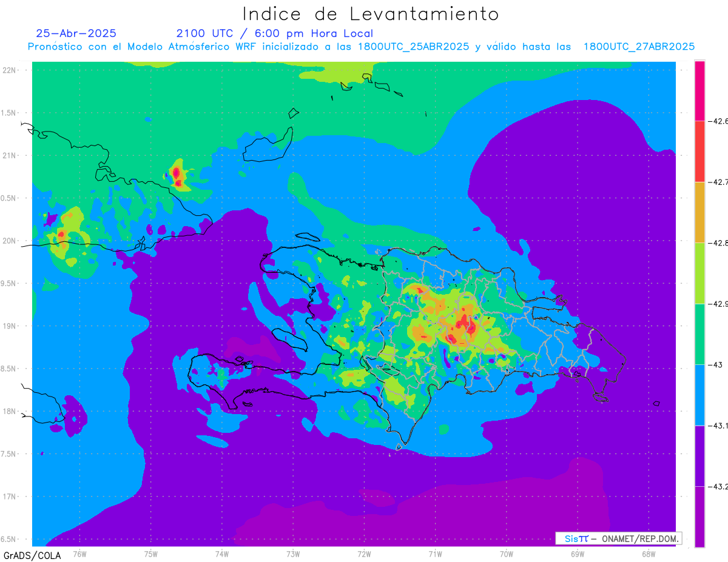Click the "20N" latitude label

click(x=10, y=241)
